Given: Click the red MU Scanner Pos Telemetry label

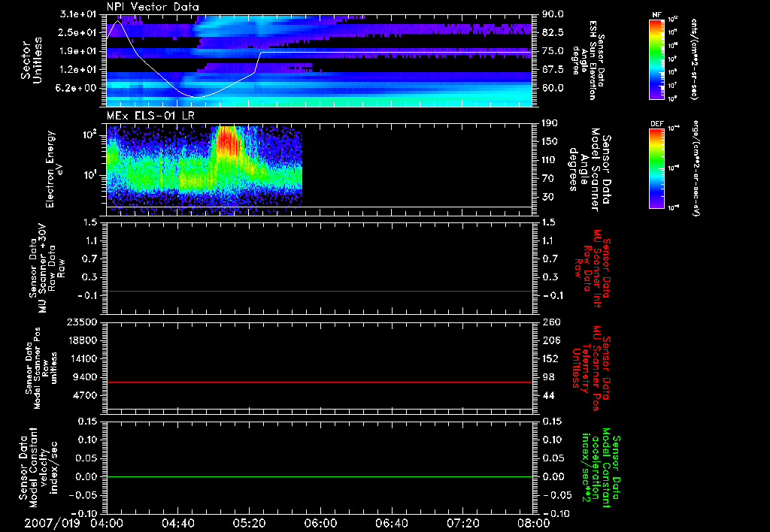Looking at the screenshot, I should [592, 368].
